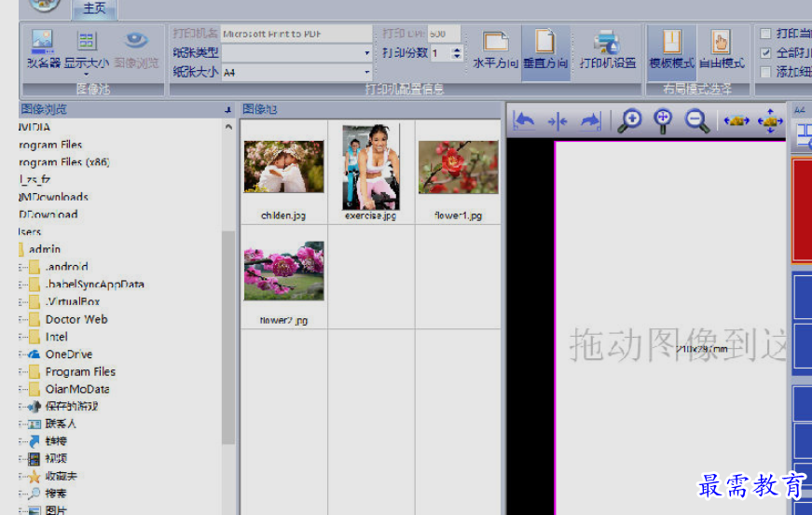Click the horizontal fit-width arrows icon
The height and width of the screenshot is (515, 812).
tap(736, 120)
